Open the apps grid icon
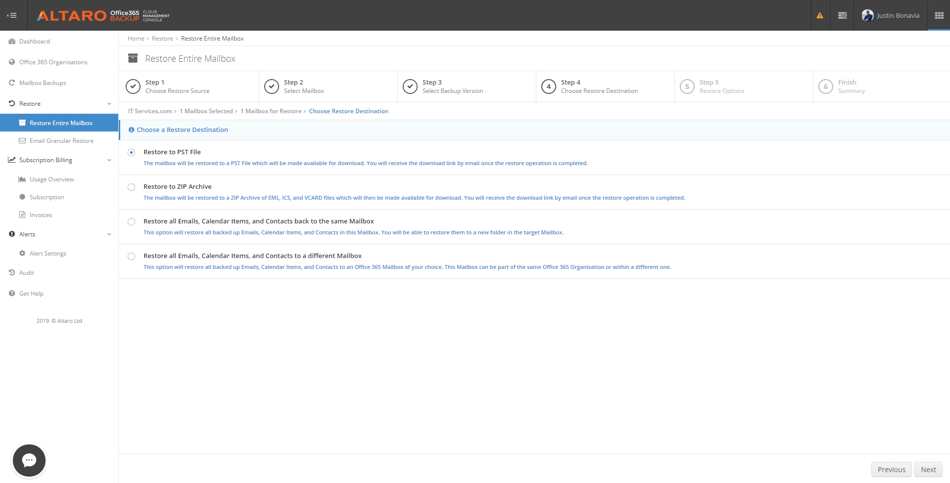Screen dimensions: 950x483 click(938, 15)
